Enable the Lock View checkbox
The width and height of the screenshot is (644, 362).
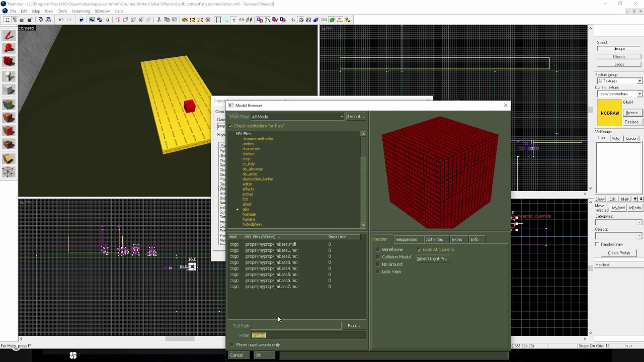click(378, 271)
